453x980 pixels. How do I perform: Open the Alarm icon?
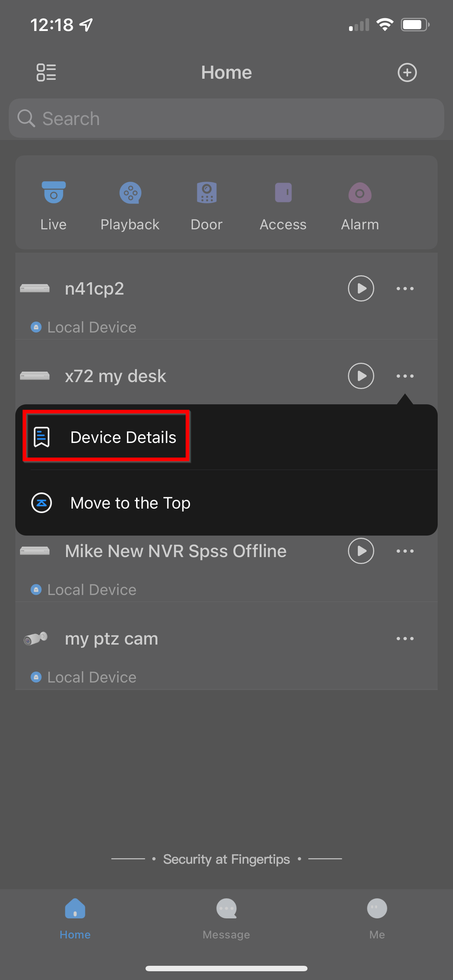pyautogui.click(x=360, y=193)
